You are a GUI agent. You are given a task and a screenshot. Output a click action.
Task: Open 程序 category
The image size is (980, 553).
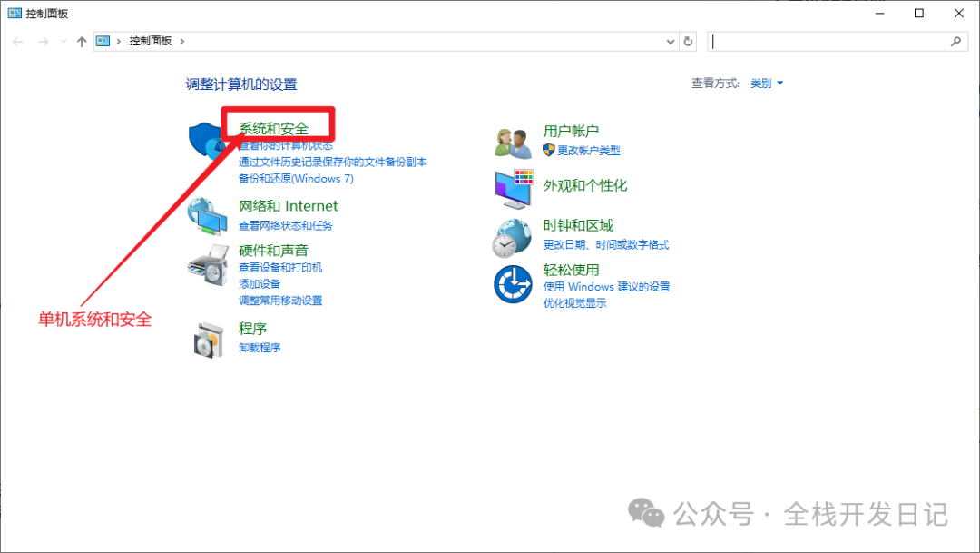tap(252, 329)
